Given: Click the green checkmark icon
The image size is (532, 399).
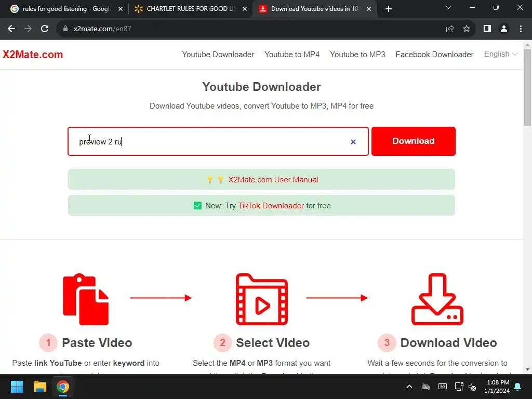Looking at the screenshot, I should [197, 206].
